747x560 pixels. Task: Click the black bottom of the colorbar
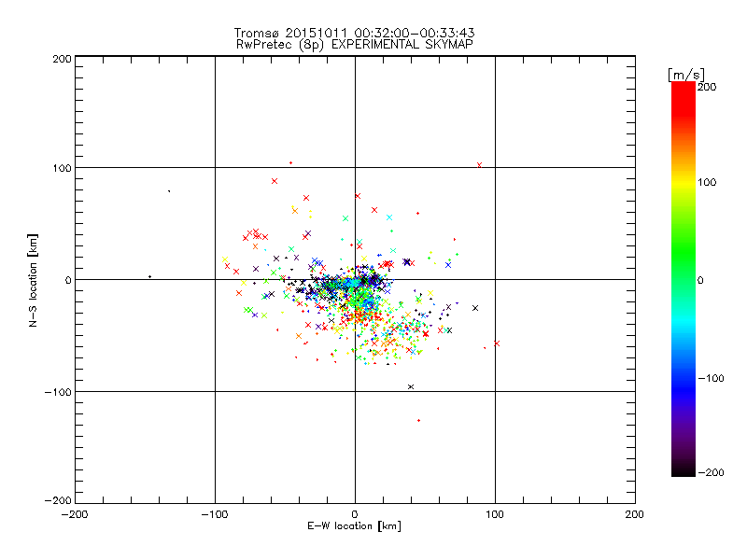click(684, 471)
